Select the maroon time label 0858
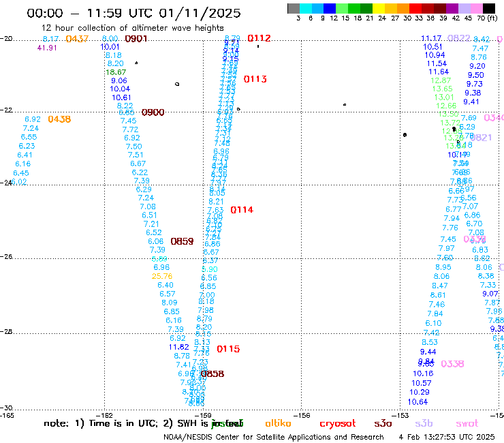 pos(212,374)
